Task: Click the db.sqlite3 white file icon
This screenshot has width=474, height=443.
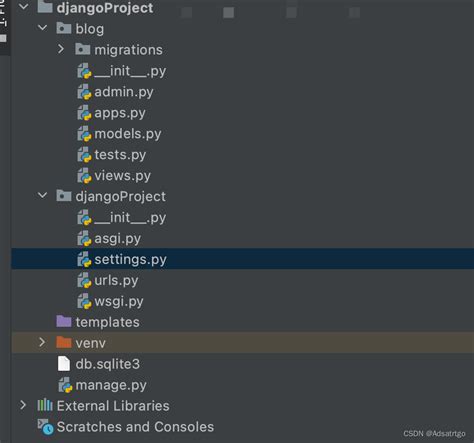Action: (64, 364)
